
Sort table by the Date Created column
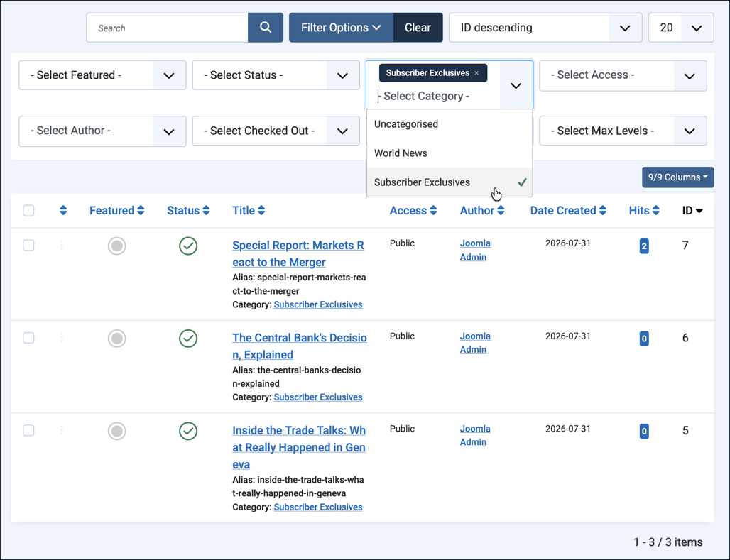click(x=568, y=210)
